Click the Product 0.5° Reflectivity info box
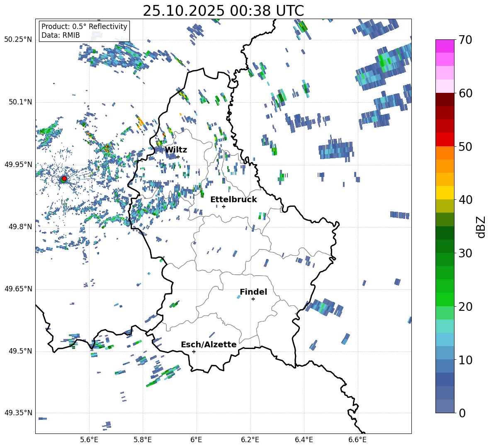 click(x=84, y=31)
